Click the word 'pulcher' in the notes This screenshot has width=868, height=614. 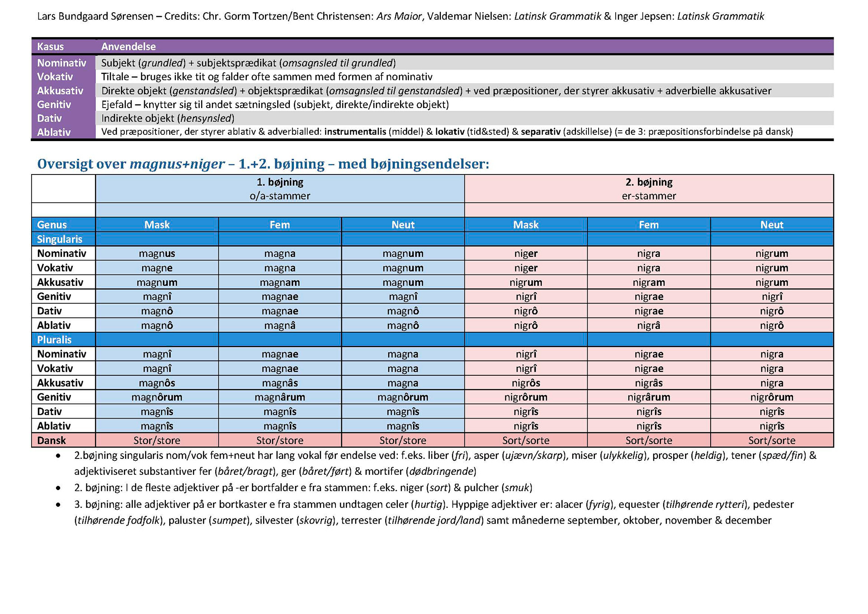(481, 487)
